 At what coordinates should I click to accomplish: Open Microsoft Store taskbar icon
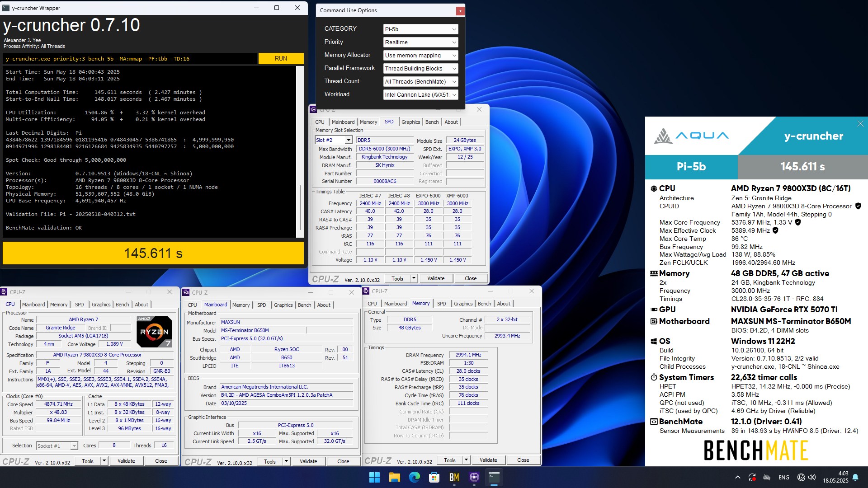[x=434, y=477]
